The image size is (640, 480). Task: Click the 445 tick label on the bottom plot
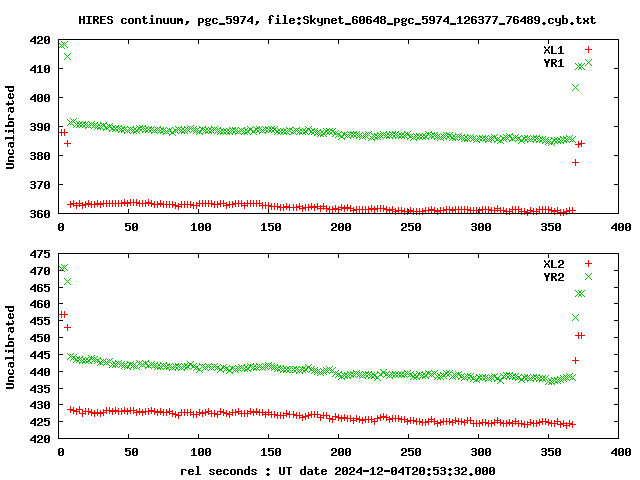coord(40,355)
